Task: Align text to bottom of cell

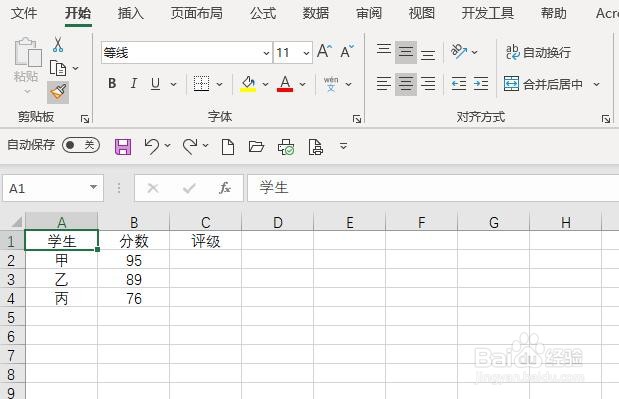Action: pos(428,54)
